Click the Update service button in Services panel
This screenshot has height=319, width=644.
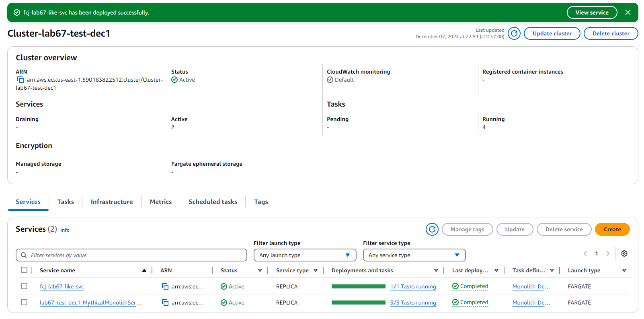point(515,229)
